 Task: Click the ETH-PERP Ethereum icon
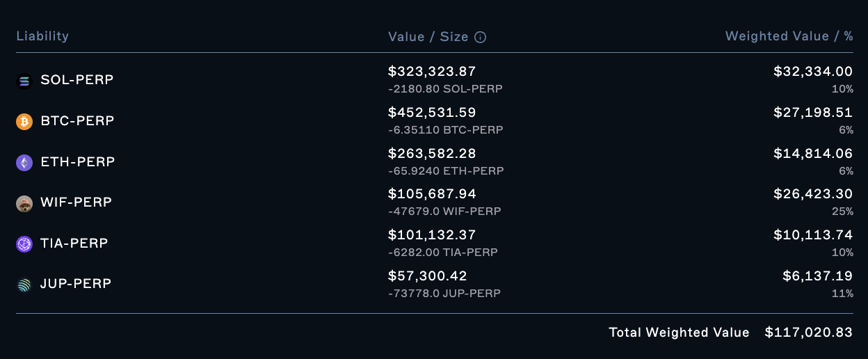click(24, 163)
